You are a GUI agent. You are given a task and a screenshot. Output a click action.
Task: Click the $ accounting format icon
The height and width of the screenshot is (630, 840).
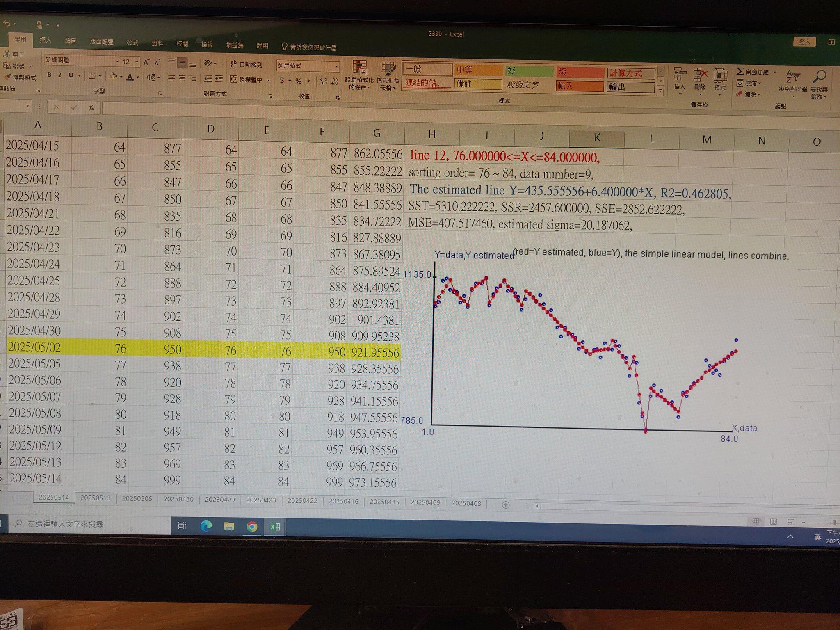tap(282, 80)
